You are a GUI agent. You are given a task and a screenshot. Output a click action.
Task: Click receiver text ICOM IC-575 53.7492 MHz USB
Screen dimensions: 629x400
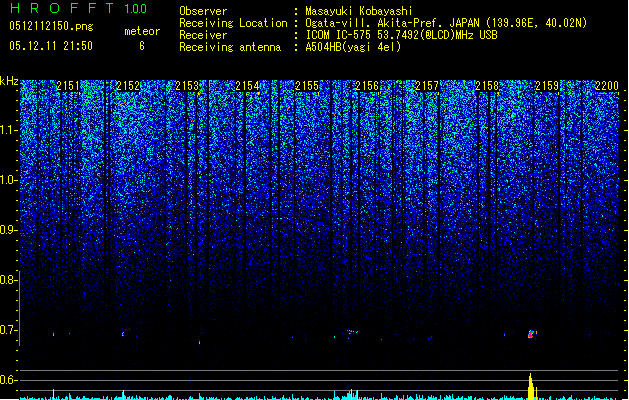click(401, 35)
